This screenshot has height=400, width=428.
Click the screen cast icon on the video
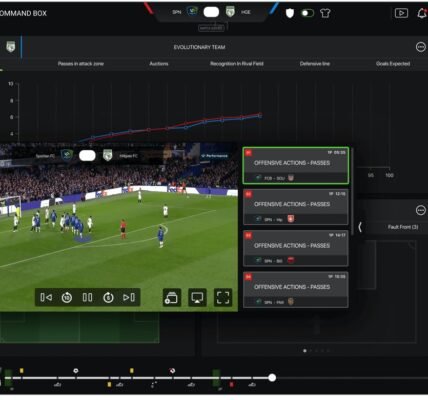197,297
